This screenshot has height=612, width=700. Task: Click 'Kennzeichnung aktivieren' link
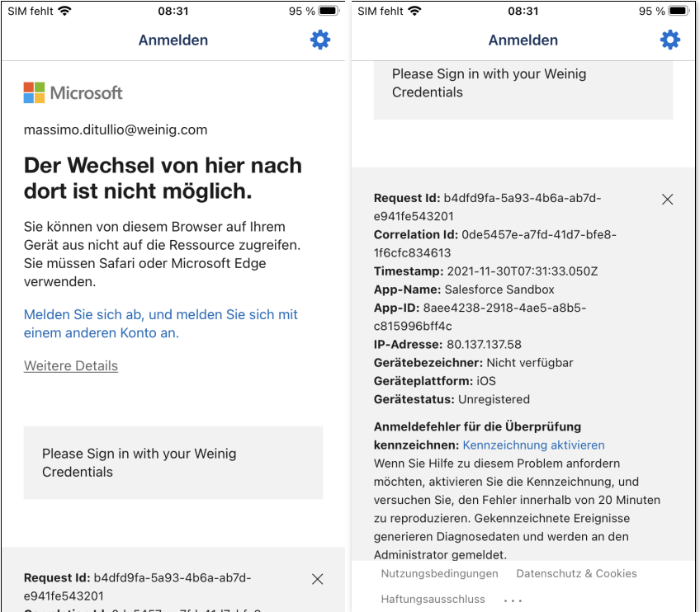click(x=533, y=445)
